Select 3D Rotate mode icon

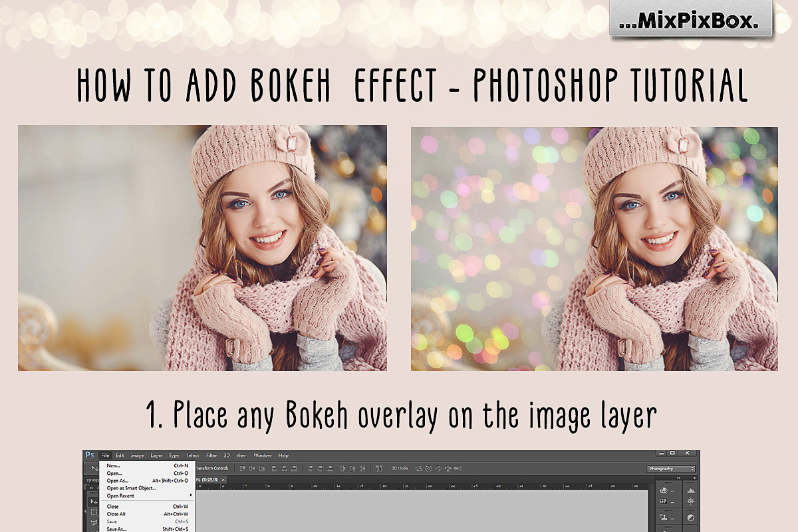[x=419, y=468]
